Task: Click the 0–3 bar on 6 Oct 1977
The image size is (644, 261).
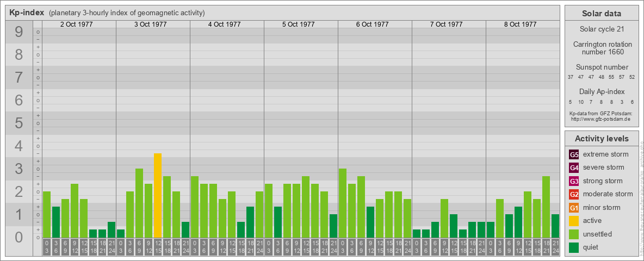Action: (x=343, y=203)
